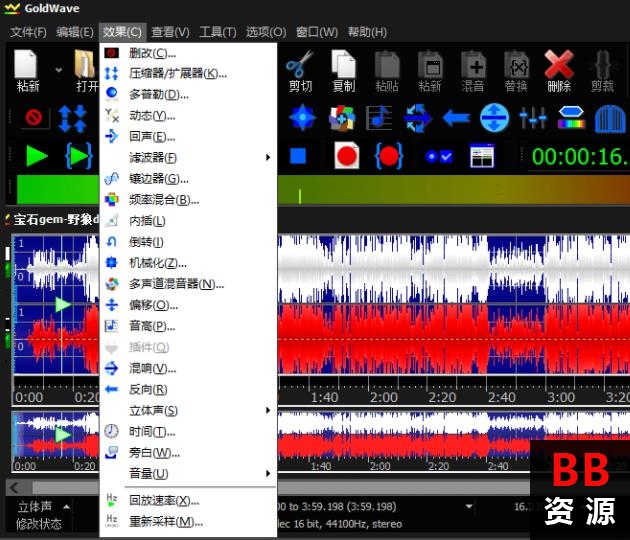Select 压缩器/扩展器(K)... effect
630x540 pixels.
[188, 73]
